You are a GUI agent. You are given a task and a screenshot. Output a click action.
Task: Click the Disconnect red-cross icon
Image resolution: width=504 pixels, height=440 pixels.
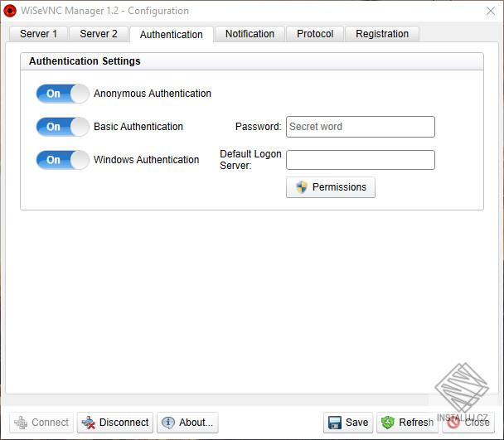(89, 423)
